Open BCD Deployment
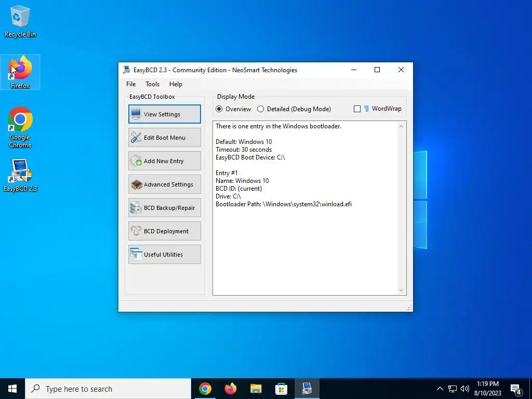This screenshot has width=532, height=399. click(165, 231)
